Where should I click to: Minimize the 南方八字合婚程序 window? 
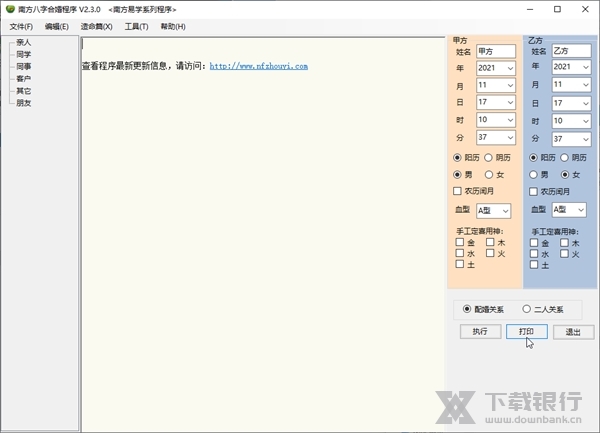530,9
